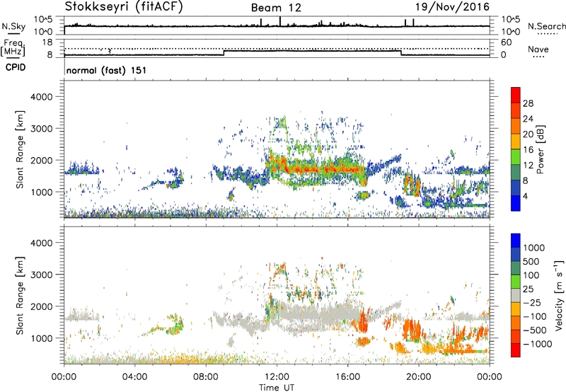566x392 pixels.
Task: Click the -1000 tick on Velocity color bar
Action: [538, 344]
